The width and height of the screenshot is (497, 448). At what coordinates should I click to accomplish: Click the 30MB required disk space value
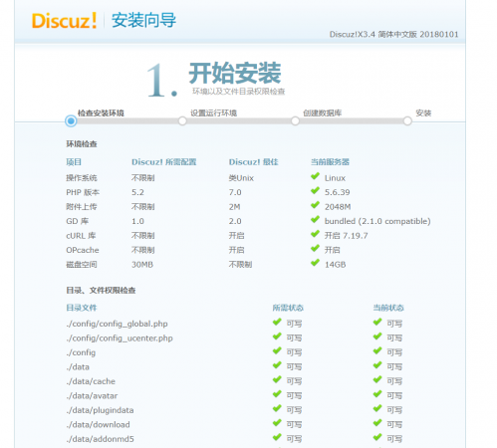pyautogui.click(x=142, y=265)
